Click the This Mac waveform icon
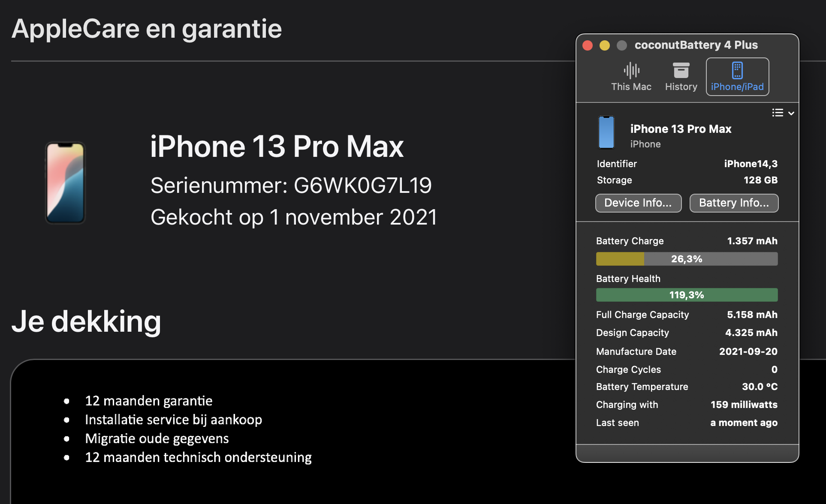Image resolution: width=826 pixels, height=504 pixels. [x=631, y=70]
